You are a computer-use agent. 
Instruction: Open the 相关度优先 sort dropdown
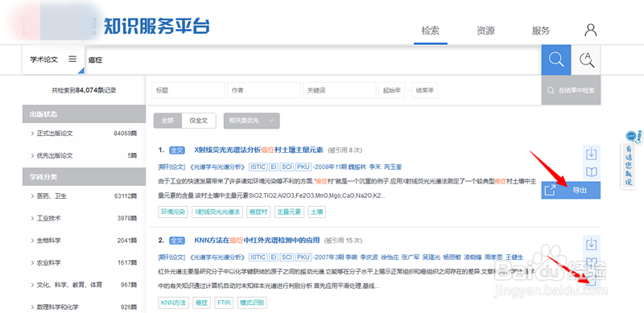click(x=251, y=121)
